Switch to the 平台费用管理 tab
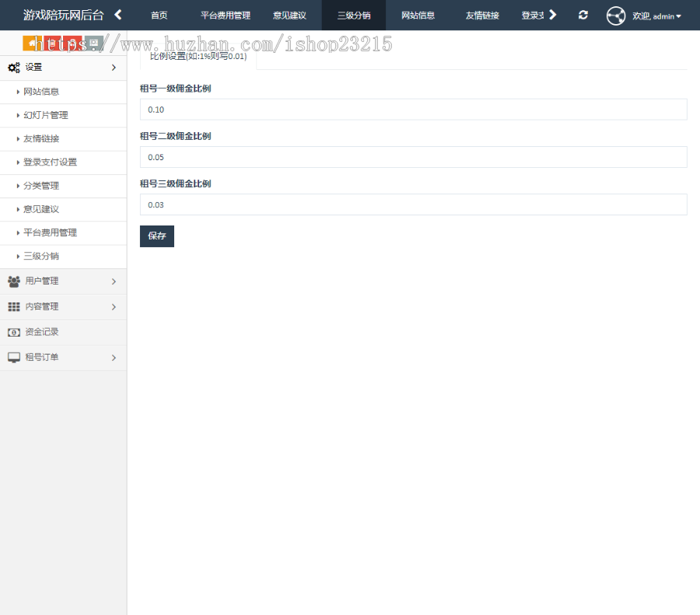Image resolution: width=700 pixels, height=615 pixels. point(226,16)
